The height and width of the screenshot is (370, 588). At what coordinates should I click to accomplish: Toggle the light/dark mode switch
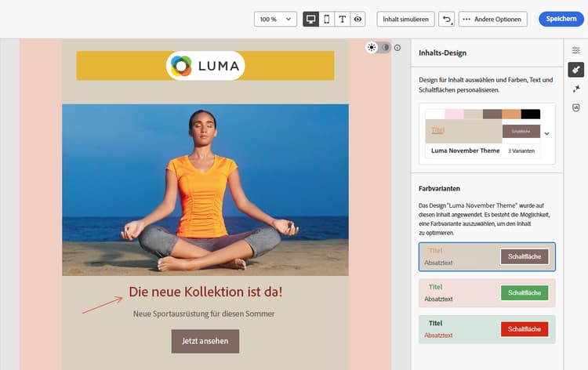[378, 47]
